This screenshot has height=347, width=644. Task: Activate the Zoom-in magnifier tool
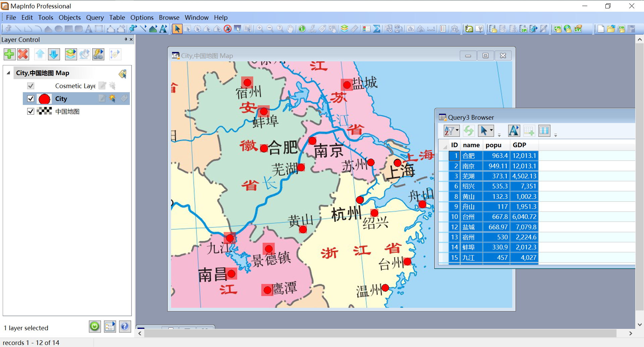tap(260, 29)
